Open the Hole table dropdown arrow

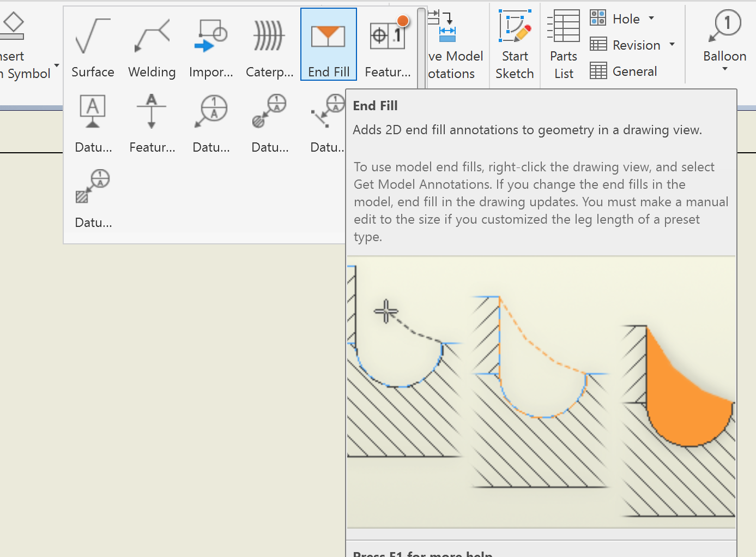point(652,18)
